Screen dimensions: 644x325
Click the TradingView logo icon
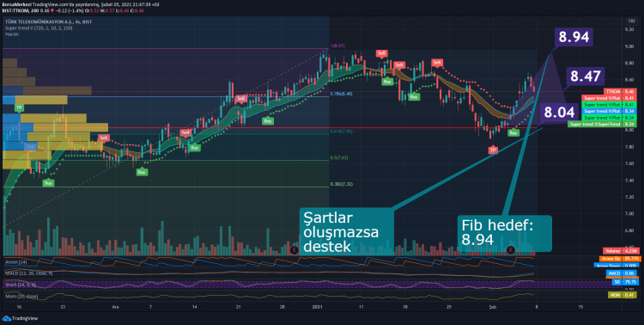[6, 317]
